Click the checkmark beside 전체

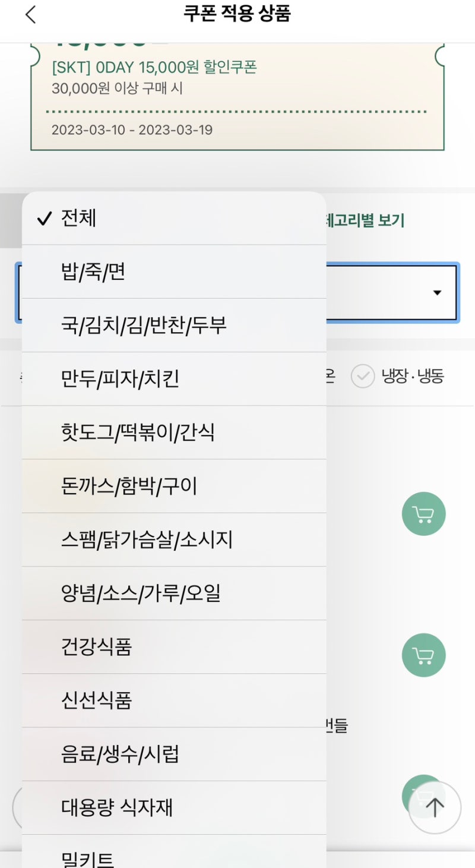point(44,219)
